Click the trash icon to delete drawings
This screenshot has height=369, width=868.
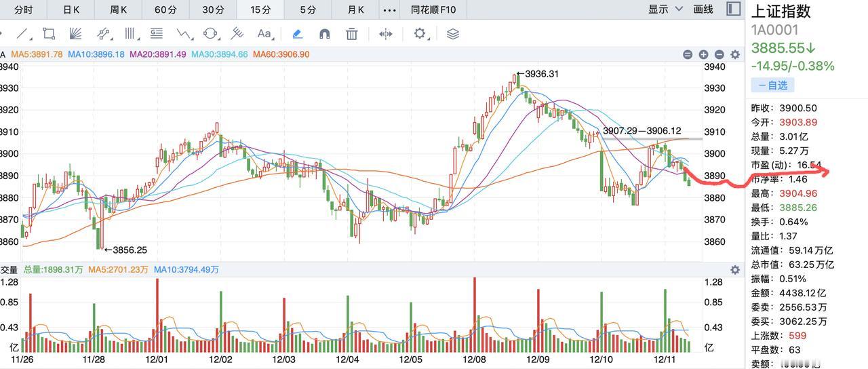351,33
